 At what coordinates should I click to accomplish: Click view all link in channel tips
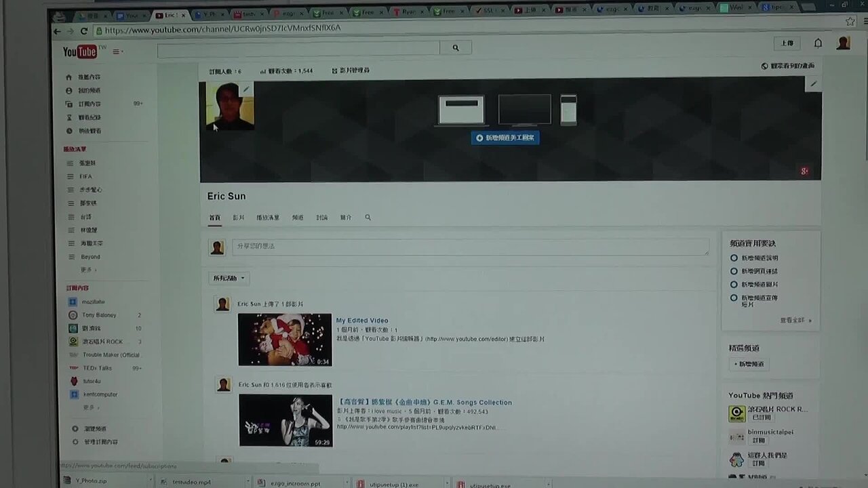click(x=795, y=321)
